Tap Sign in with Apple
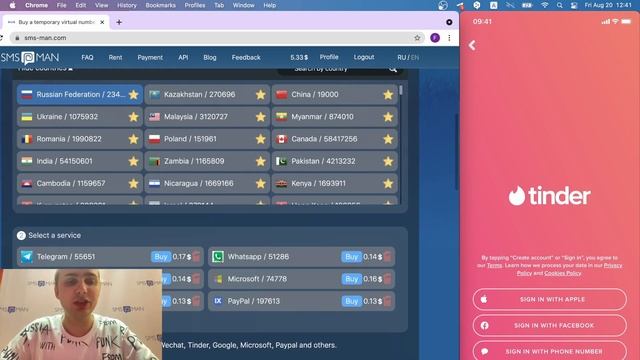This screenshot has height=360, width=640. pos(549,299)
